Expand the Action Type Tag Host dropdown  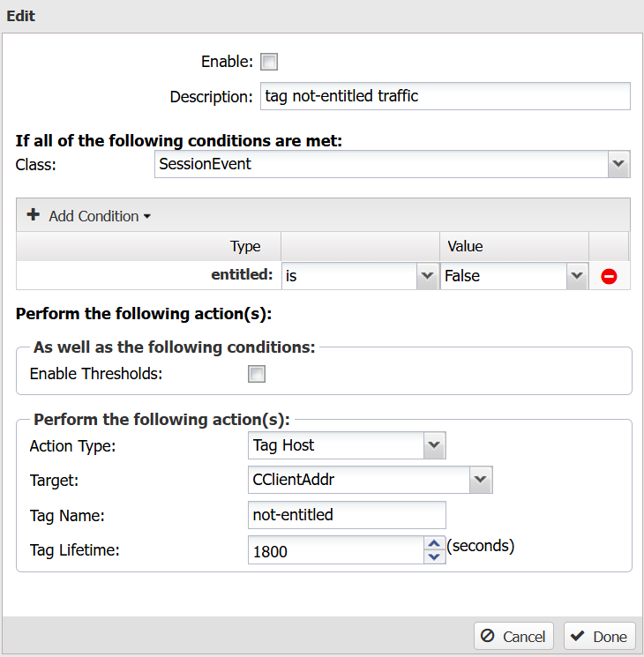(x=434, y=445)
